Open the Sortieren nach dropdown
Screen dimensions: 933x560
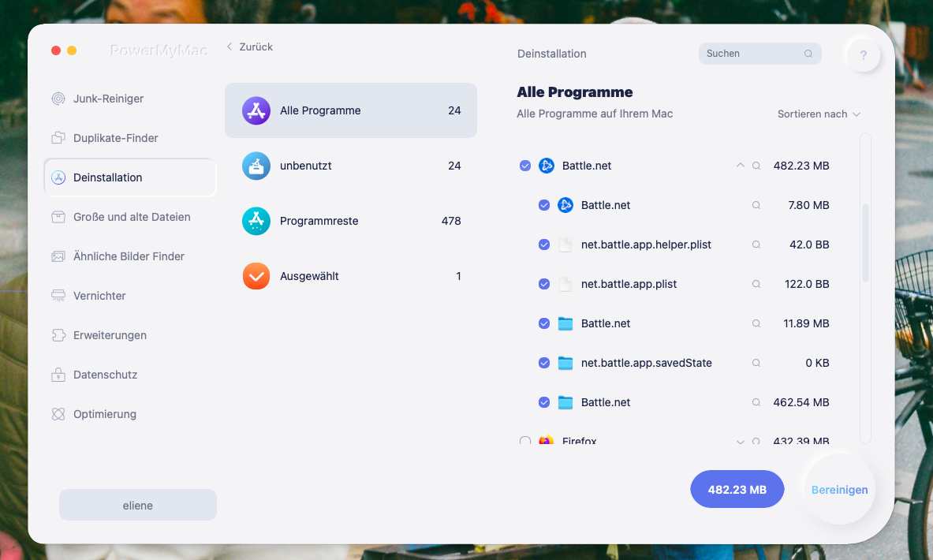[819, 114]
